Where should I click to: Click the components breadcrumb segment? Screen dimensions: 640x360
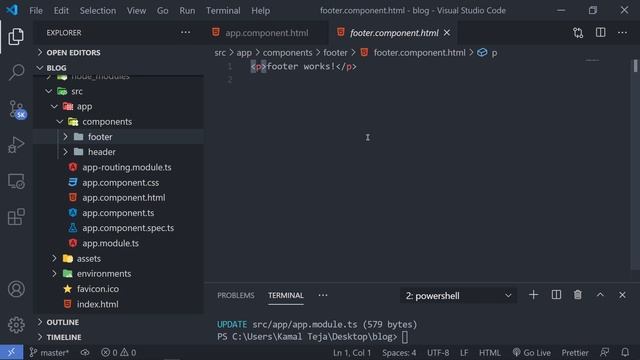pos(287,53)
